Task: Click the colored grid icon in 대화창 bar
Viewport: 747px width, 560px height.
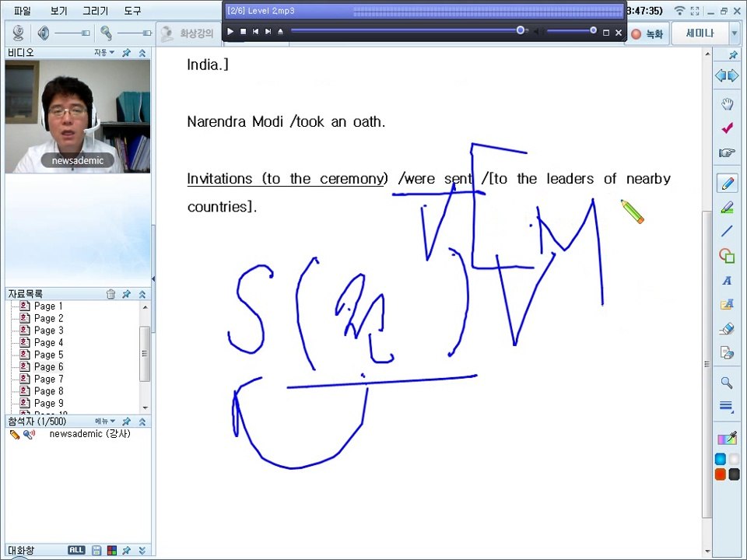Action: 111,551
